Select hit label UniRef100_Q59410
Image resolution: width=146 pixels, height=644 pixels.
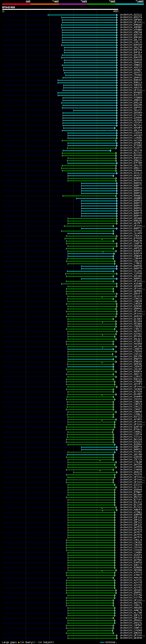tap(131, 620)
